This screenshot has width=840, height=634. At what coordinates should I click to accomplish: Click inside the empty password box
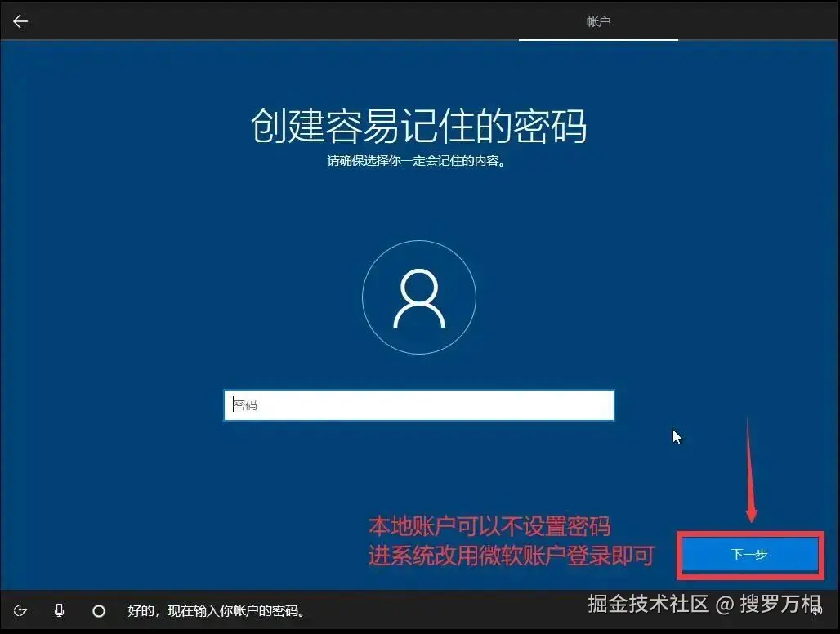[x=418, y=404]
